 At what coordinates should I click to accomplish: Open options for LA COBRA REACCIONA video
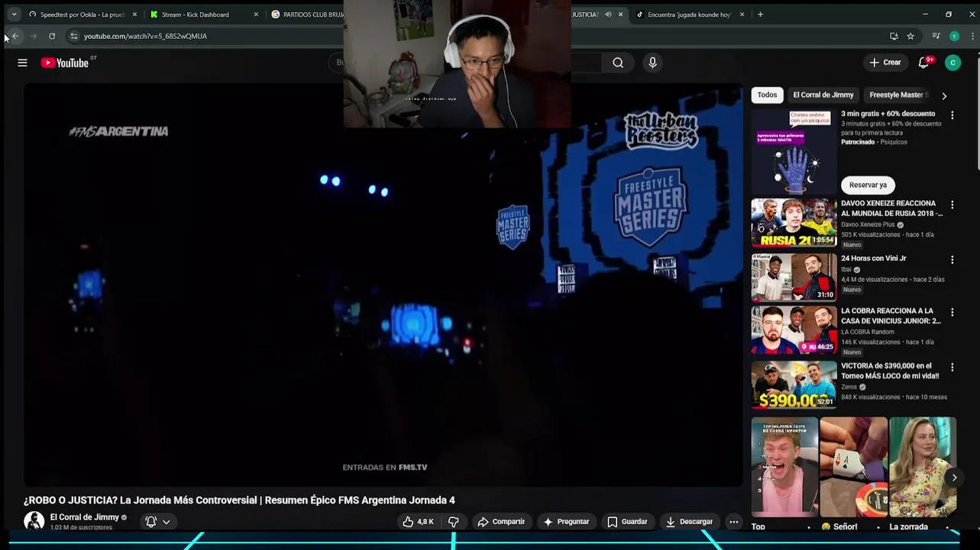click(952, 312)
